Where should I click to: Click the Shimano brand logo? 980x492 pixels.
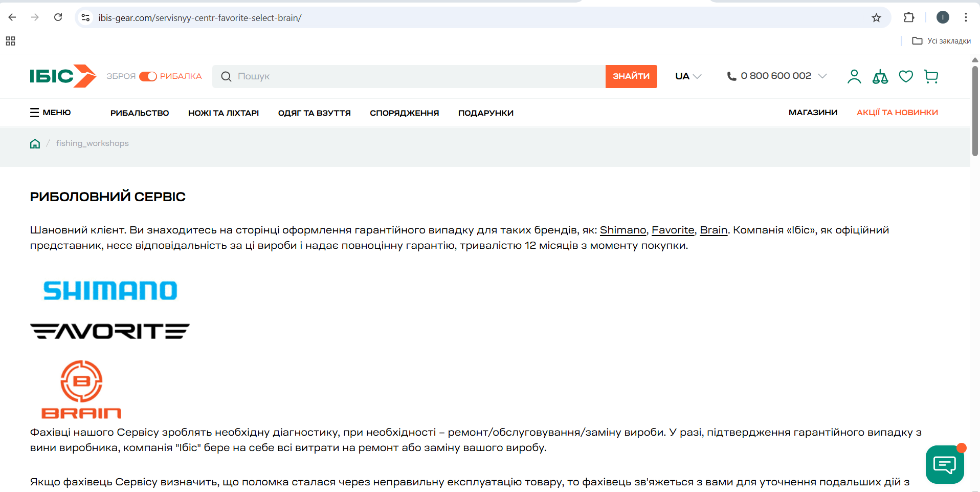[x=110, y=290]
